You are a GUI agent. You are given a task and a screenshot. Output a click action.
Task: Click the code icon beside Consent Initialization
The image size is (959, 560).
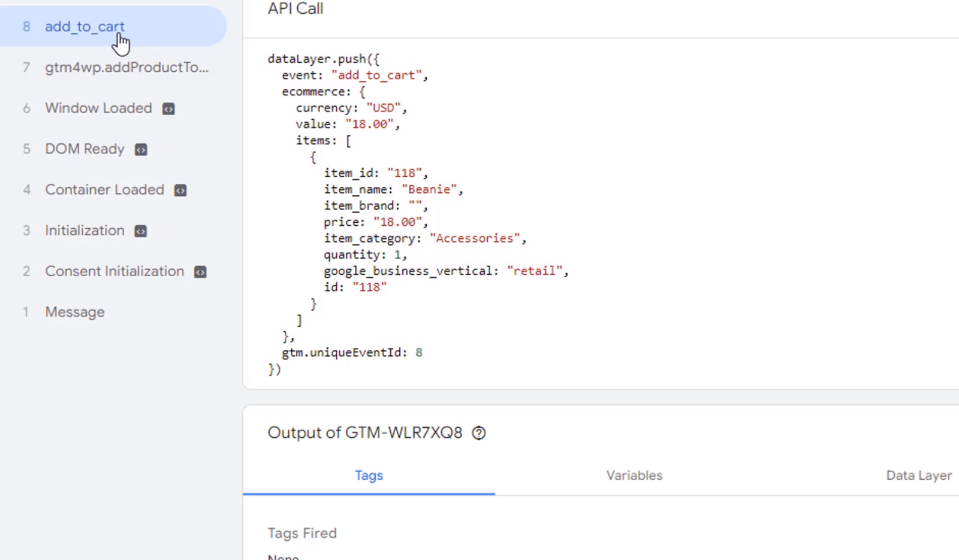click(x=200, y=271)
